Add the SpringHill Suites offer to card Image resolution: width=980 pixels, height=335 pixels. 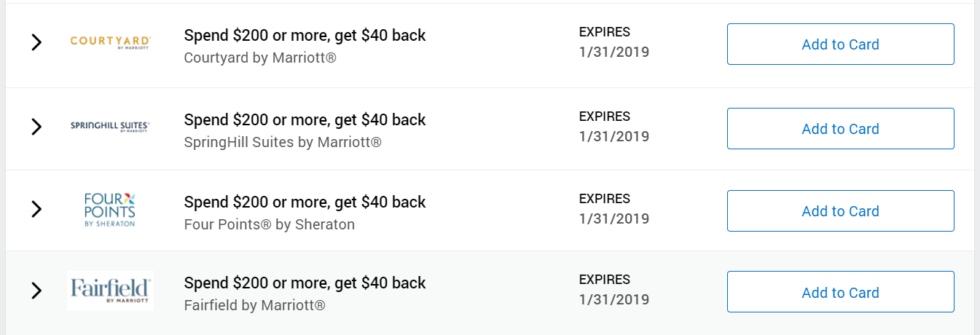coord(840,129)
